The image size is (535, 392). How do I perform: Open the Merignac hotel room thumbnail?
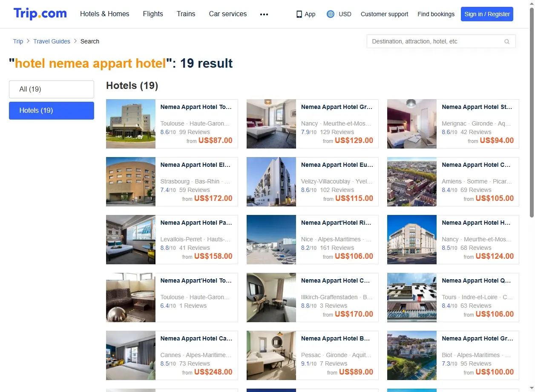coord(412,124)
